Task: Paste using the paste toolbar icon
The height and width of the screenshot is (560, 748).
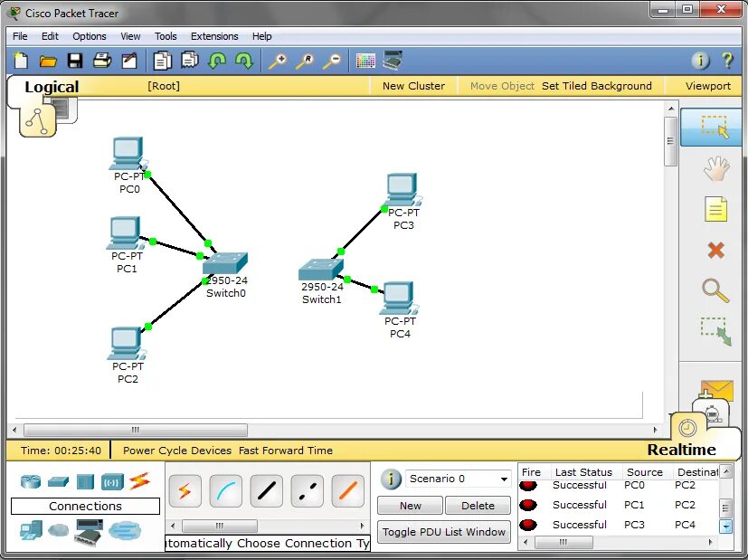Action: tap(189, 61)
